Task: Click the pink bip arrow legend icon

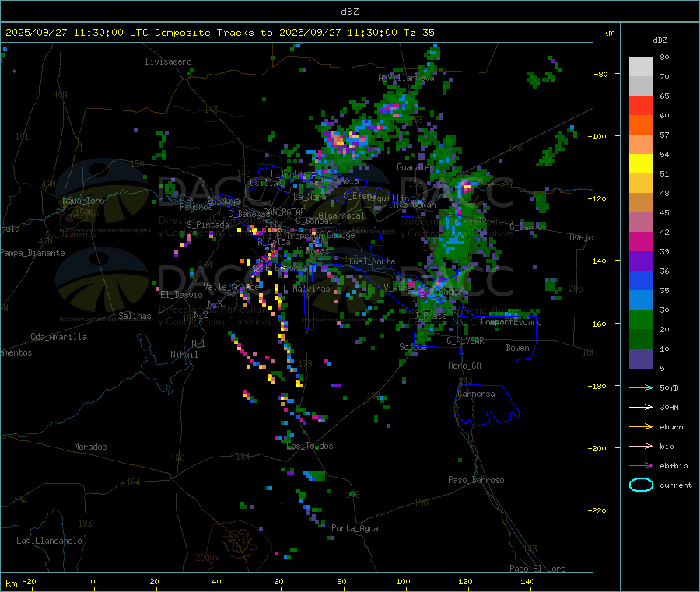Action: 641,446
